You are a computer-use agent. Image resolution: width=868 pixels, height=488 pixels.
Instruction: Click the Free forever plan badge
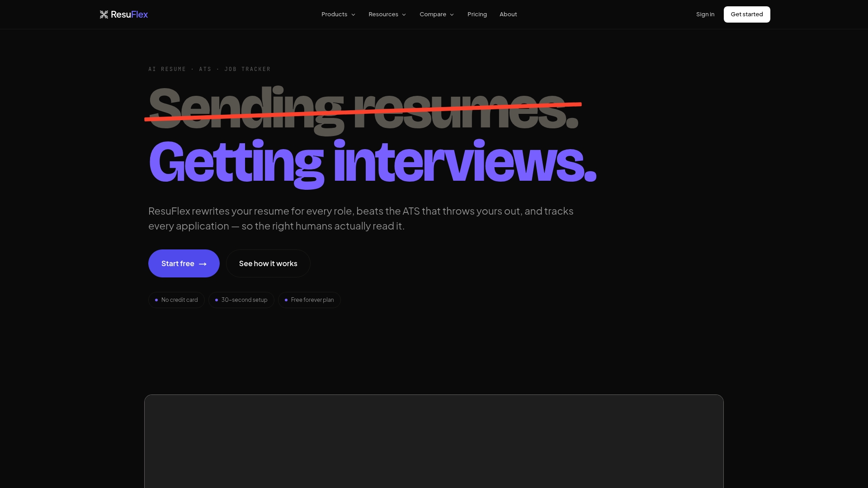[309, 300]
